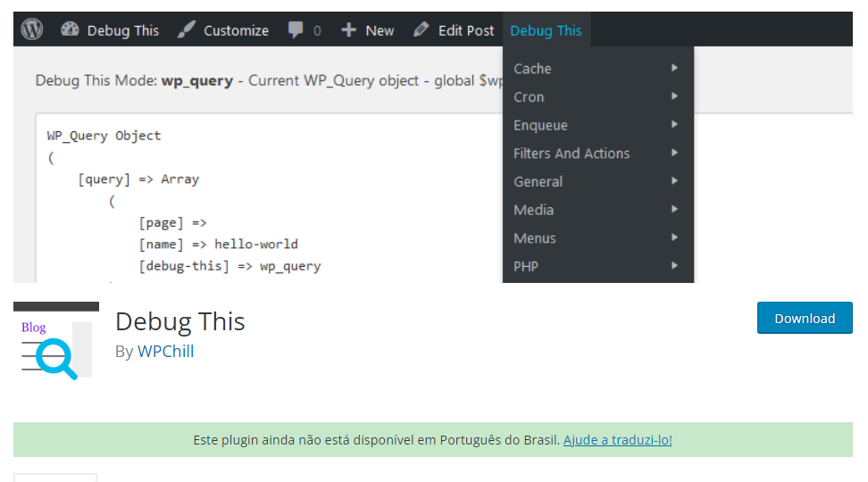The image size is (868, 482).
Task: Select the Cache menu entry
Action: pyautogui.click(x=597, y=69)
